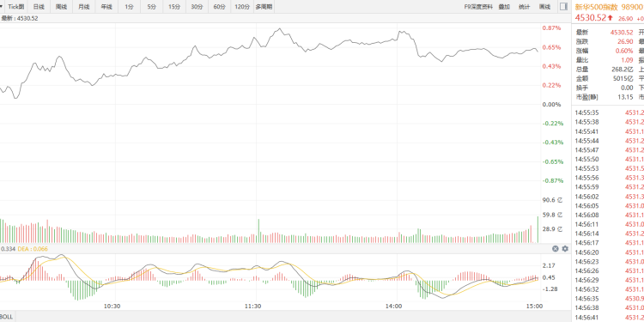
Task: Click the 画线 draw line button
Action: [544, 7]
